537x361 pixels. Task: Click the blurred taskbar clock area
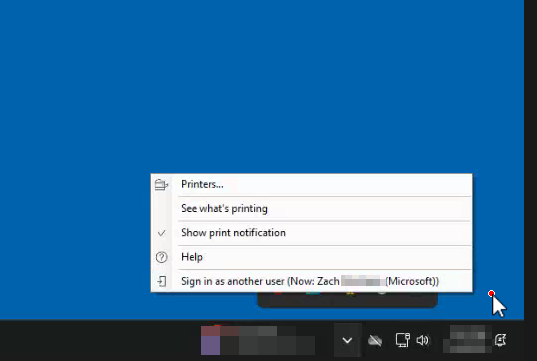[467, 339]
